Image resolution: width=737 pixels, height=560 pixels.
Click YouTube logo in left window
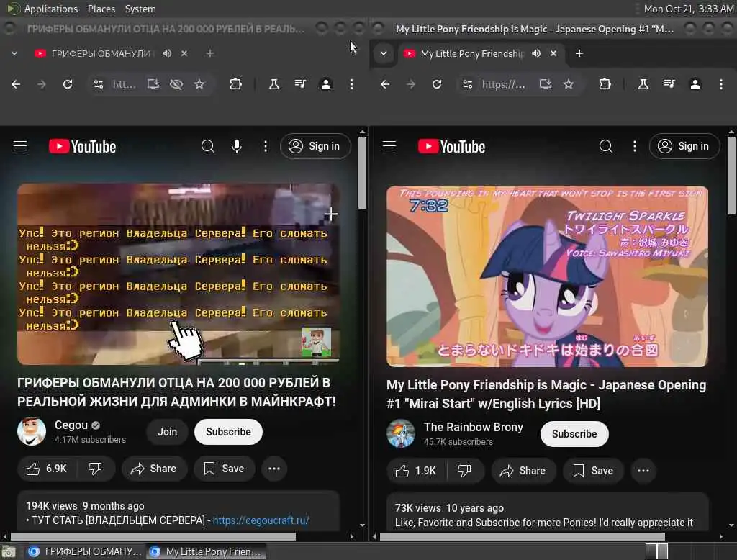[82, 147]
